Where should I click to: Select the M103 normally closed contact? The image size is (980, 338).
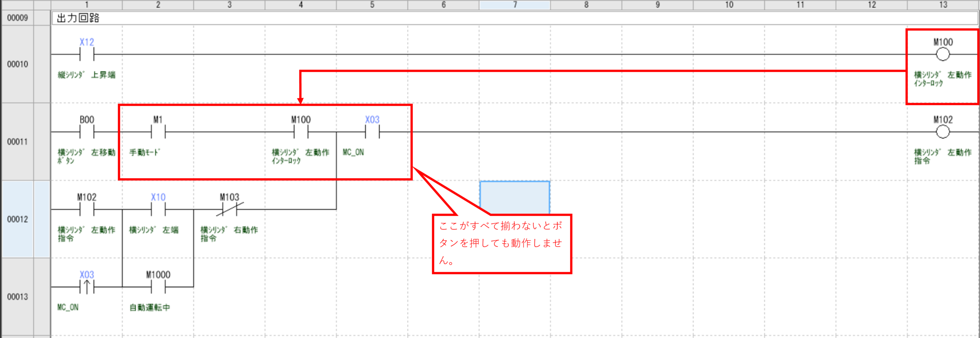point(229,210)
